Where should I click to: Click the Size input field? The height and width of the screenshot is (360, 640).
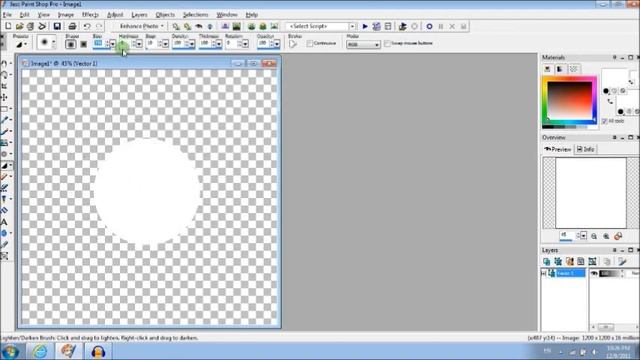99,43
